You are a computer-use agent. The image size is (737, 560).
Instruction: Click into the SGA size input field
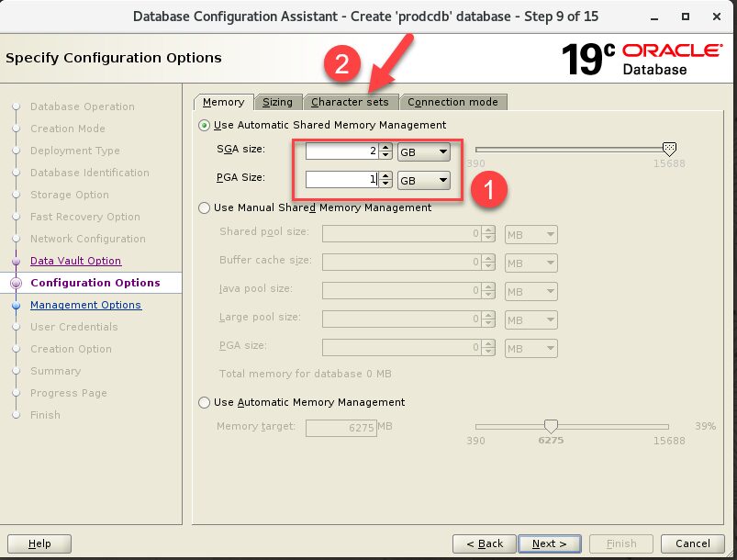click(341, 151)
